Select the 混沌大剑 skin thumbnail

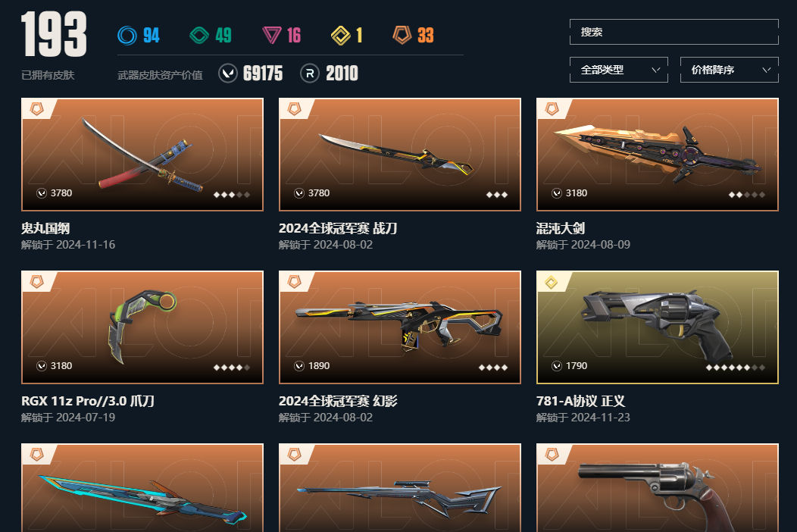tap(657, 155)
